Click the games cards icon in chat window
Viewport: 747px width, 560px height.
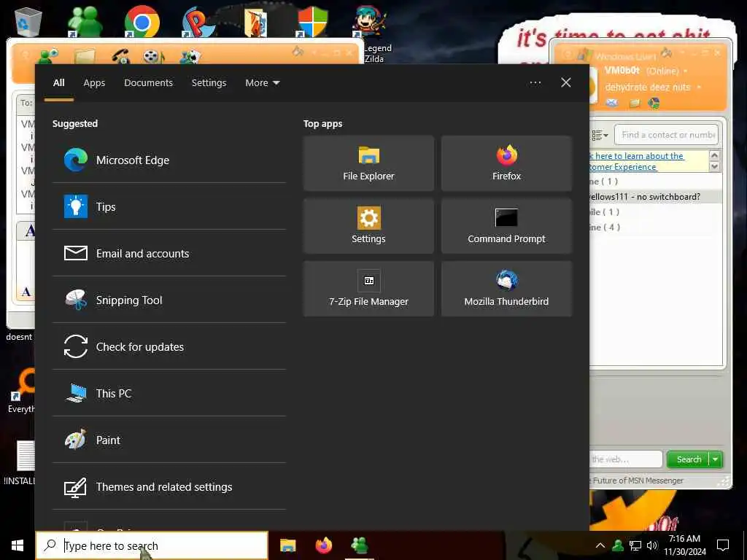click(x=190, y=57)
